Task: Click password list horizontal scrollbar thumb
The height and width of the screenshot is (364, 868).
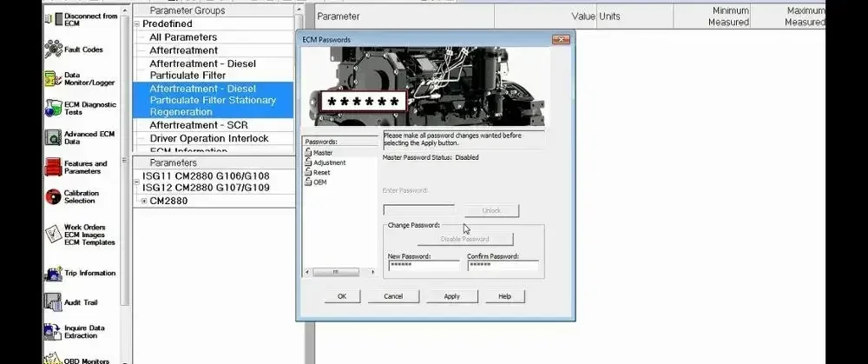Action: [335, 272]
